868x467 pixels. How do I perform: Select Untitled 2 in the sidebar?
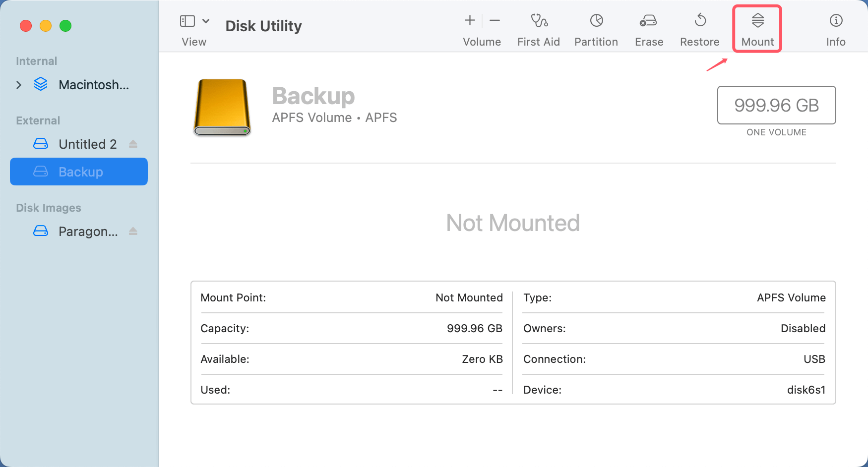(x=87, y=144)
